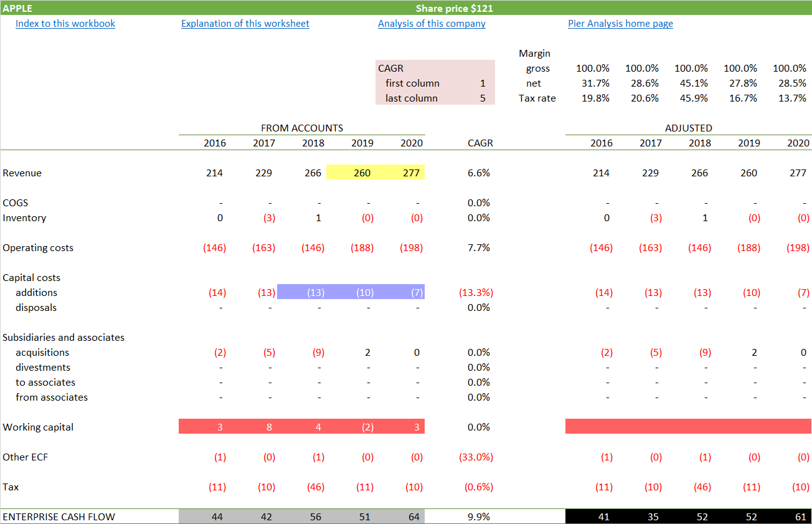
Task: Click the Revenue row label
Action: [22, 173]
